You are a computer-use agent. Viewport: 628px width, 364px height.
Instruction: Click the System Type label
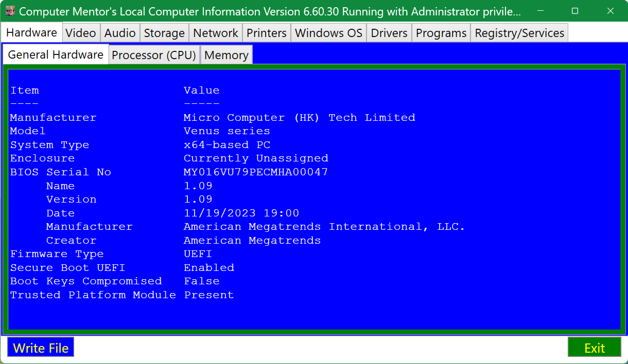pos(49,145)
